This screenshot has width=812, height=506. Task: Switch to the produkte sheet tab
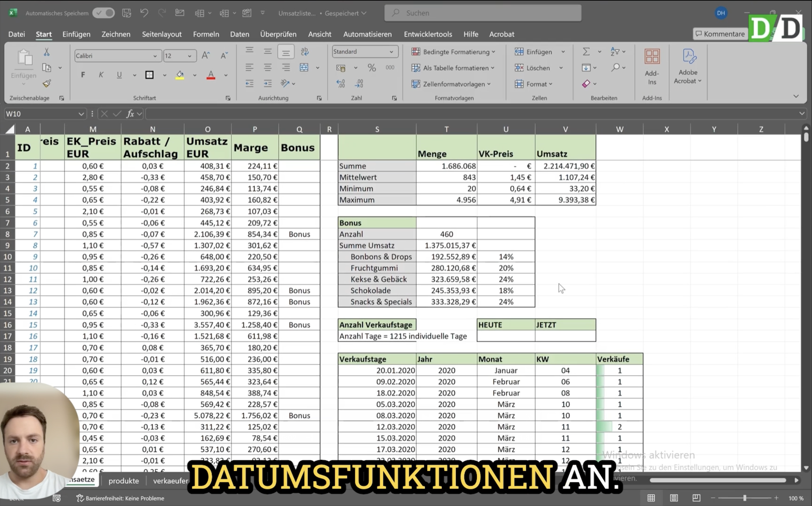[x=123, y=481]
